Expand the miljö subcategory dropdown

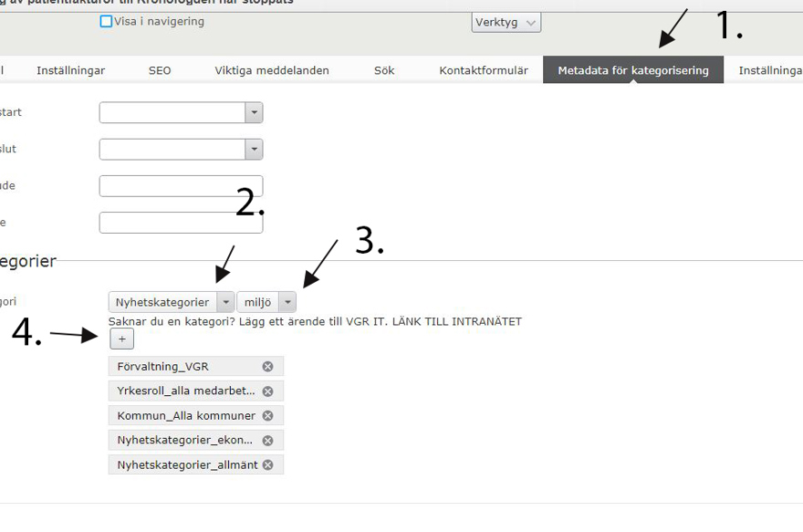click(x=287, y=302)
